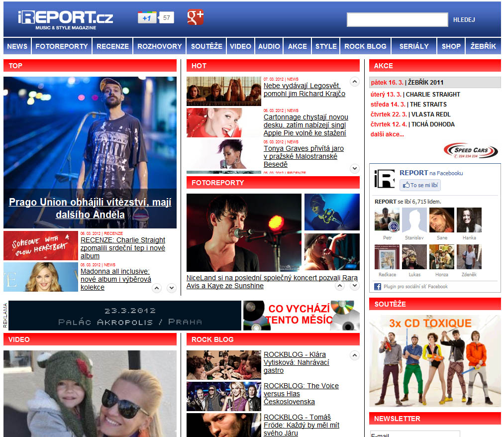This screenshot has width=504, height=437.
Task: Open ROCKBLOG Tomáš Fröde link
Action: (302, 425)
